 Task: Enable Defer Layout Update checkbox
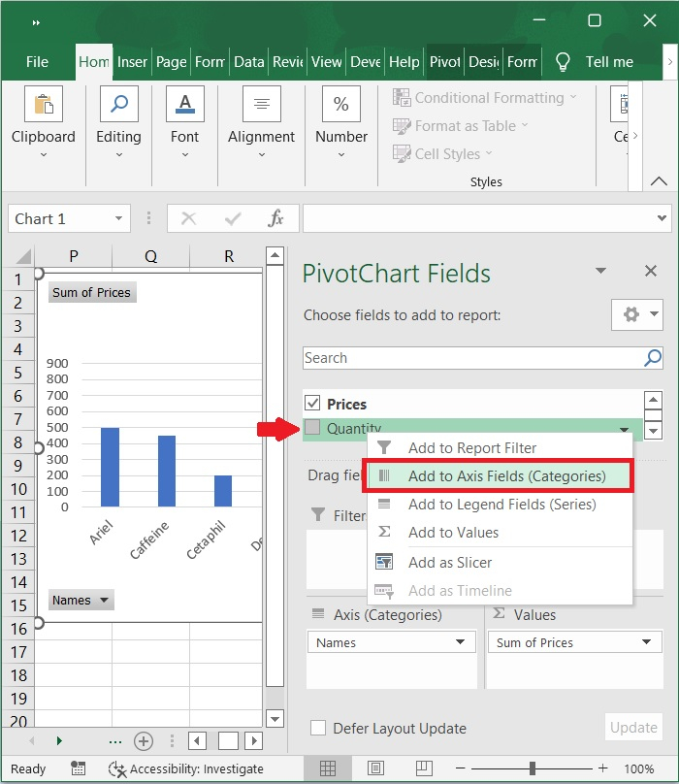click(318, 728)
